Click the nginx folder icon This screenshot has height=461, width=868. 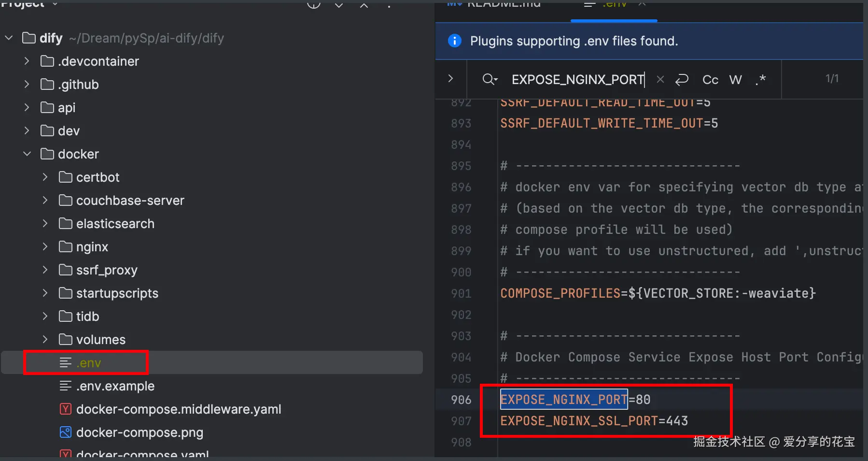pos(65,247)
